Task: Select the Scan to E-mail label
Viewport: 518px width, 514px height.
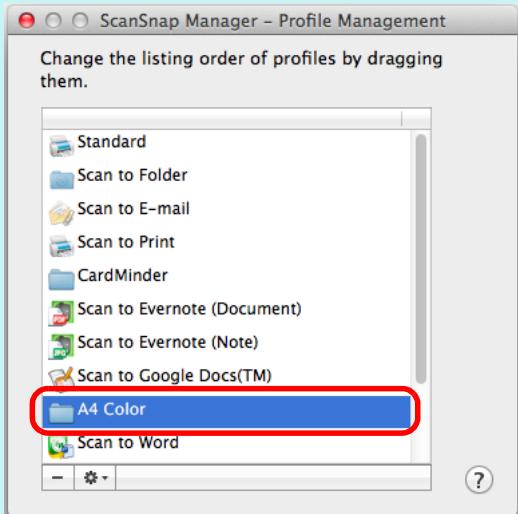Action: pyautogui.click(x=133, y=209)
